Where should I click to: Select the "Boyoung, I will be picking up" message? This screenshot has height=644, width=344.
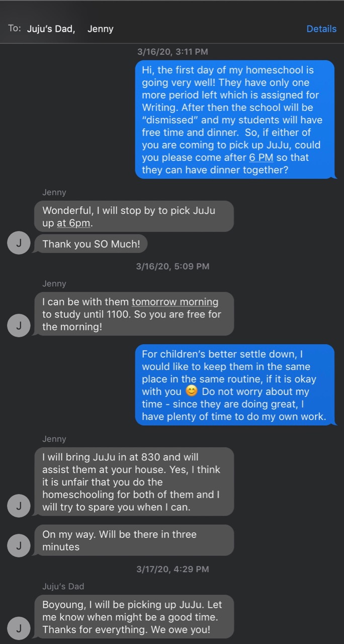tap(133, 616)
